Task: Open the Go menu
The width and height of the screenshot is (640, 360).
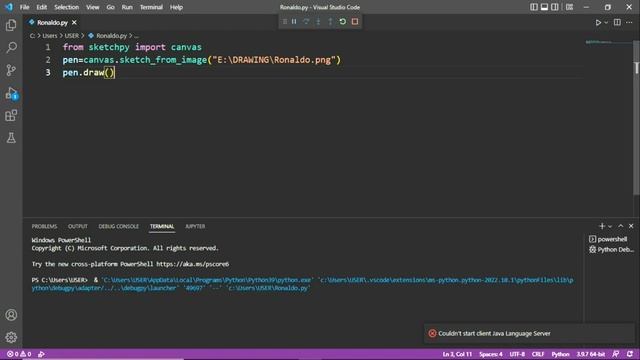Action: tap(110, 7)
